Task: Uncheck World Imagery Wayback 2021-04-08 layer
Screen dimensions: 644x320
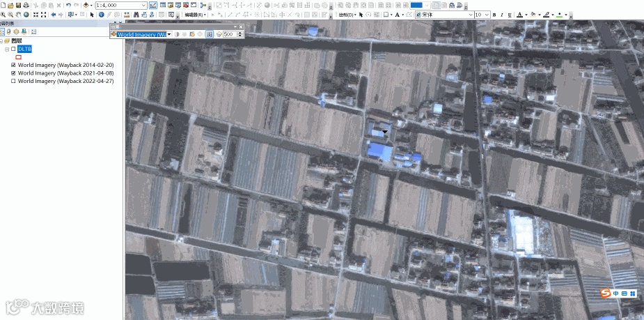Action: [13, 73]
